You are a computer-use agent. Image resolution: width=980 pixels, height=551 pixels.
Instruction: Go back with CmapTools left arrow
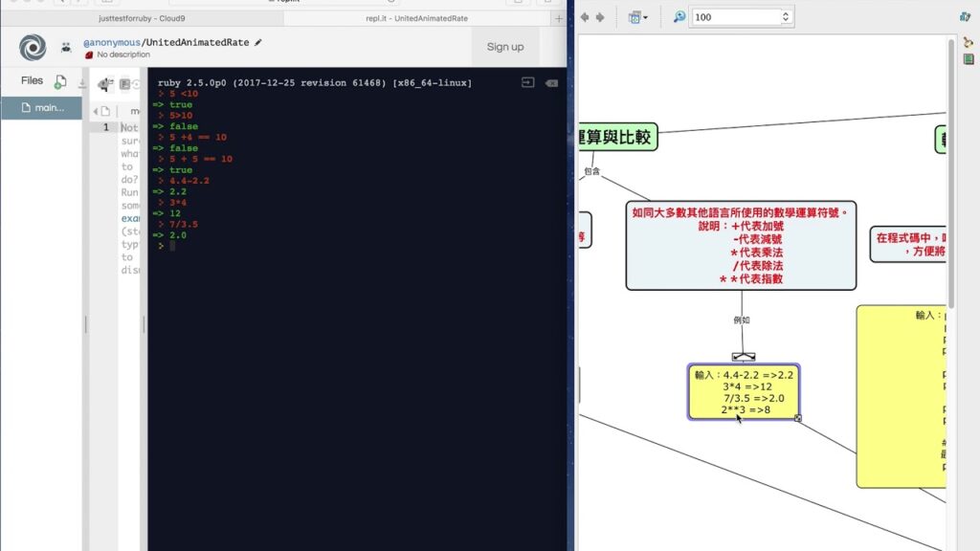pyautogui.click(x=585, y=17)
